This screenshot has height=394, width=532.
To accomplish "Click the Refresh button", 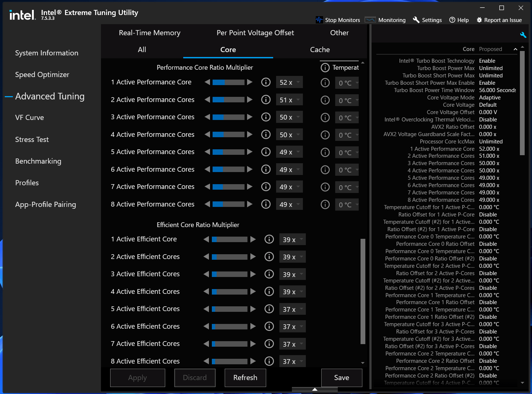I will (x=245, y=377).
